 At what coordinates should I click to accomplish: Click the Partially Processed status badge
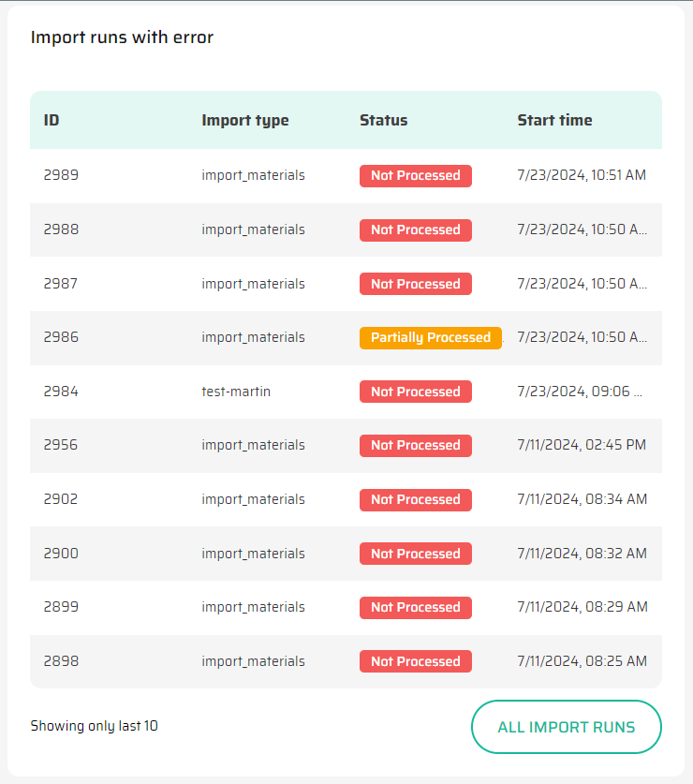[x=430, y=337]
